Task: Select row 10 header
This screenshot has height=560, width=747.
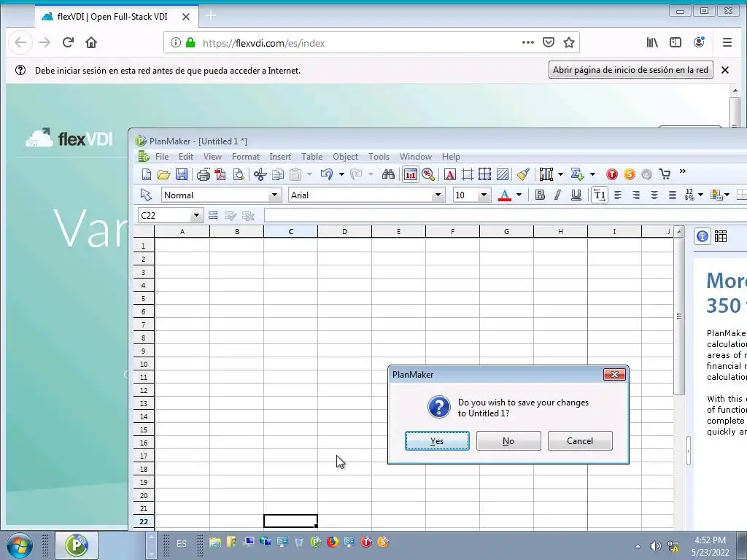Action: (x=144, y=365)
